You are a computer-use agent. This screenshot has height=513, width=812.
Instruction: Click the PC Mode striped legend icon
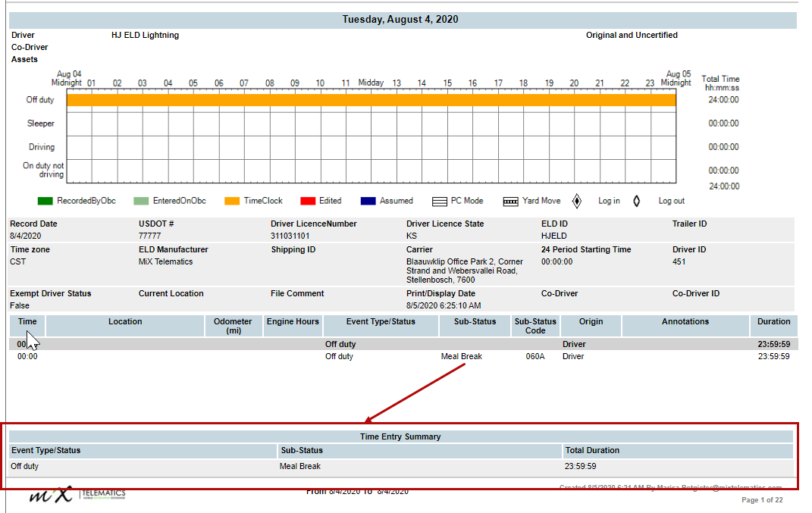coord(440,202)
